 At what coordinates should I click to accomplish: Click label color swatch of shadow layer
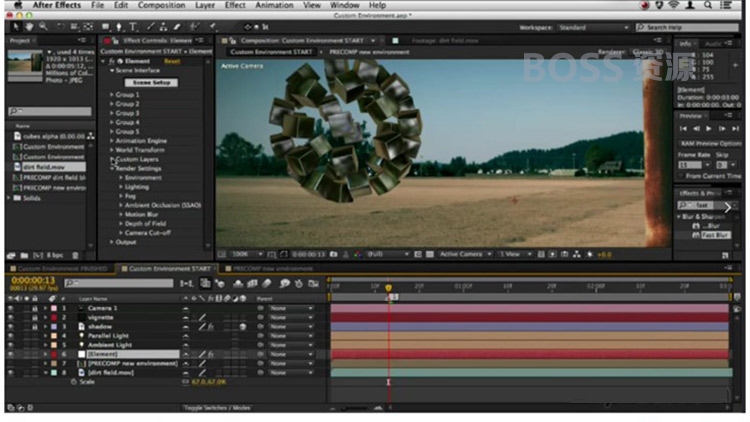pyautogui.click(x=54, y=326)
